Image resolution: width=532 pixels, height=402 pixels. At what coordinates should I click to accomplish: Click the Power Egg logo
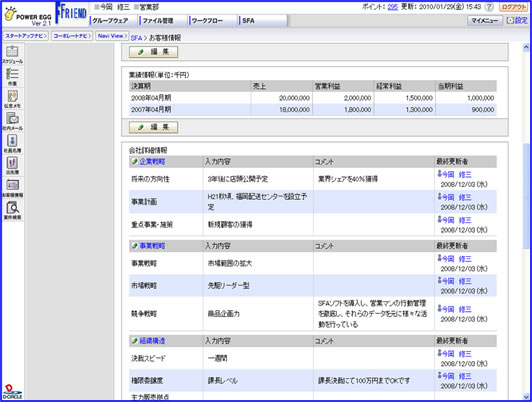coord(28,16)
